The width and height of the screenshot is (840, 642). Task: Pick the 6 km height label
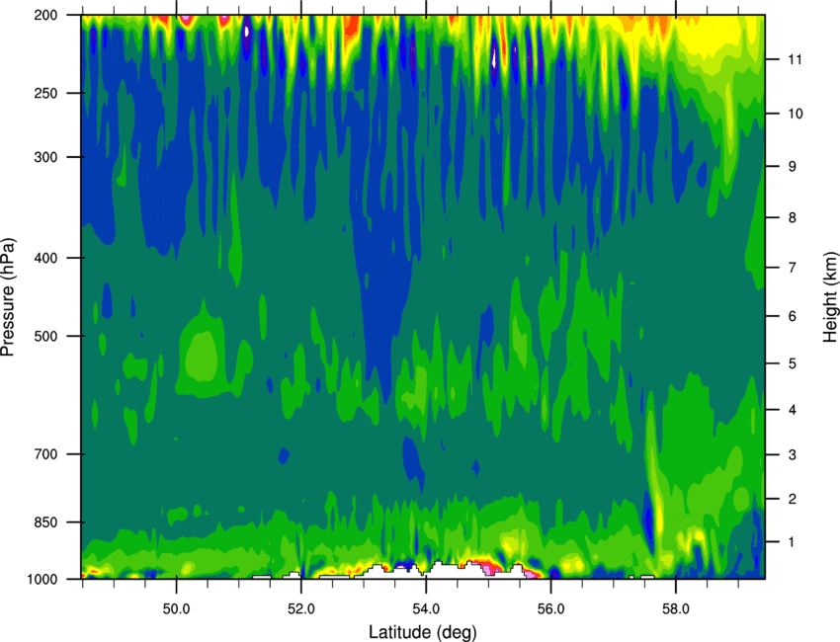tap(793, 316)
